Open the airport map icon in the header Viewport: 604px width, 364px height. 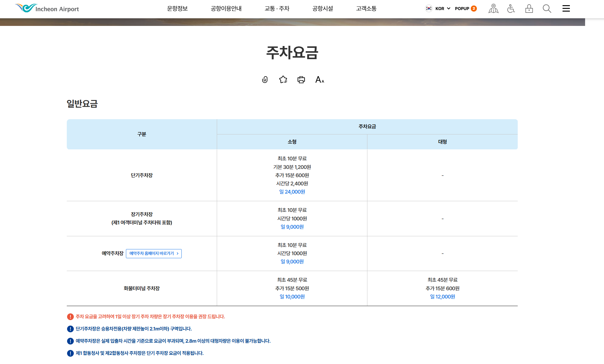coord(493,9)
